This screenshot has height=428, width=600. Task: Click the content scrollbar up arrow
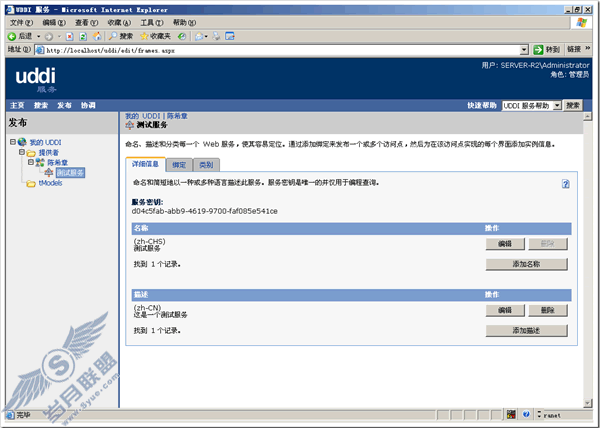point(588,116)
